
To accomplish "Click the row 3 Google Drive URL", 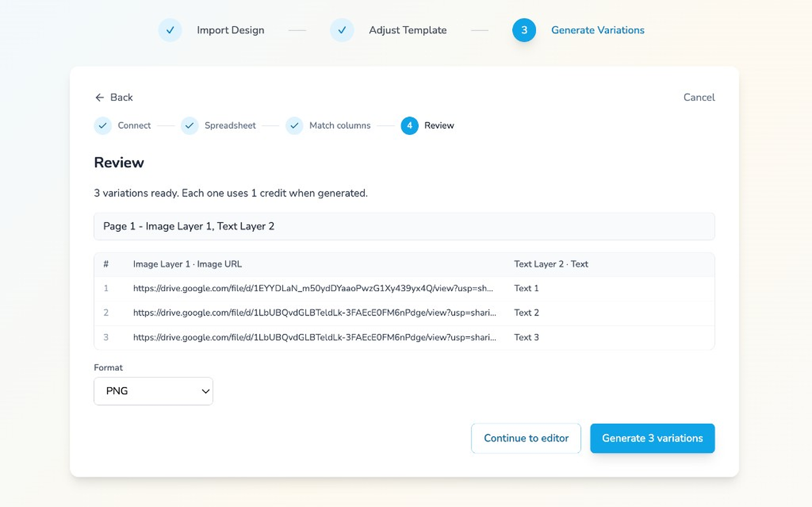I will point(315,337).
